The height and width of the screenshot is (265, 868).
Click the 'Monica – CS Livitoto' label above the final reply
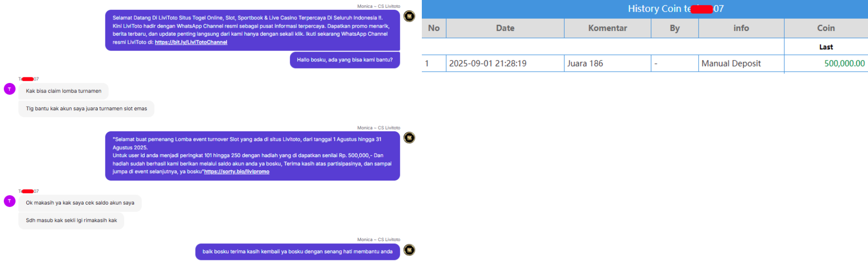(x=379, y=240)
